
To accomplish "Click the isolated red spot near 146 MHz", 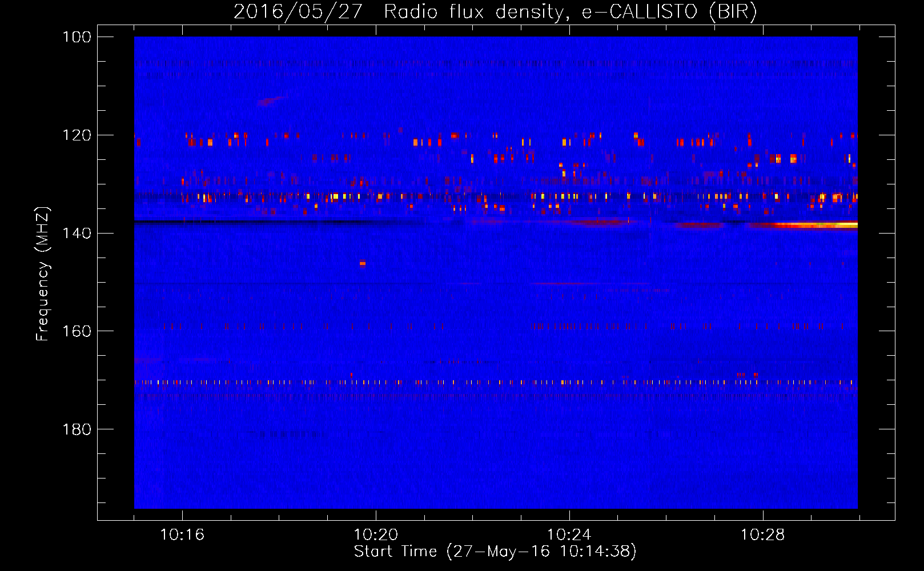I will coord(363,263).
